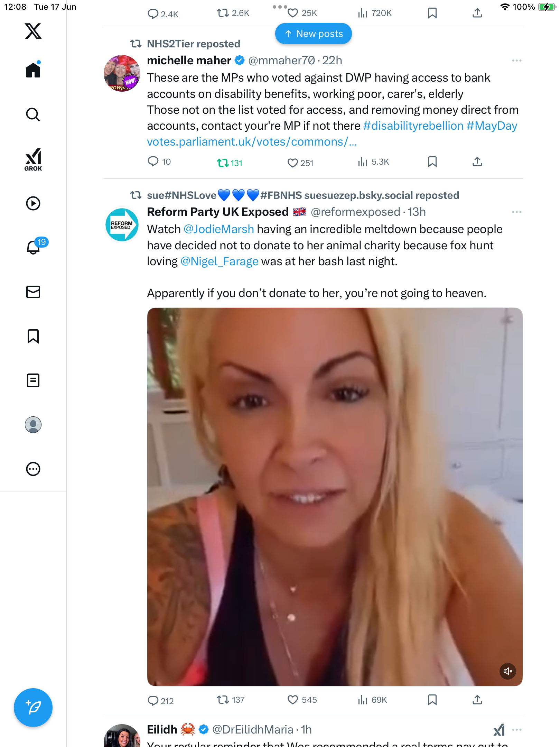560x747 pixels.
Task: Open Grok from the sidebar
Action: 33,159
